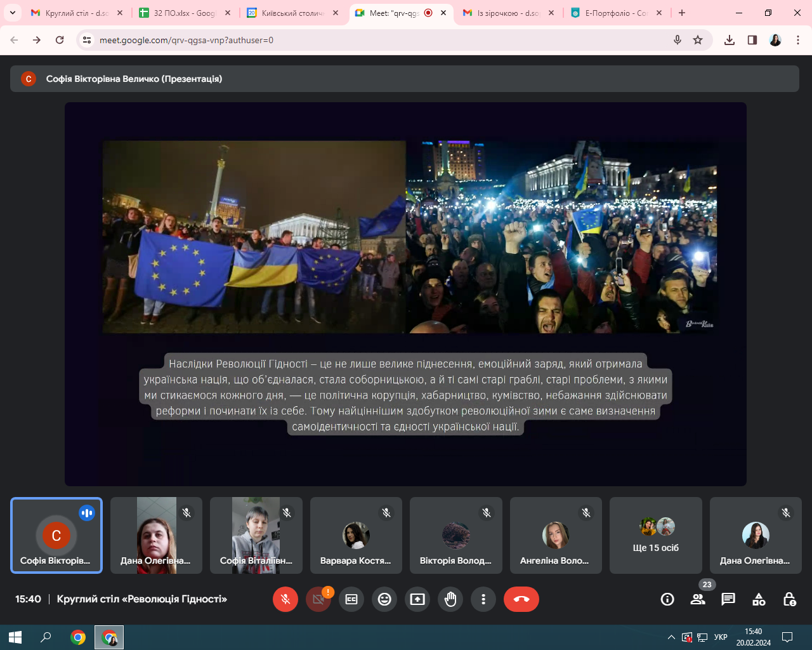
Task: Open microphone permission icon in address bar
Action: [678, 40]
